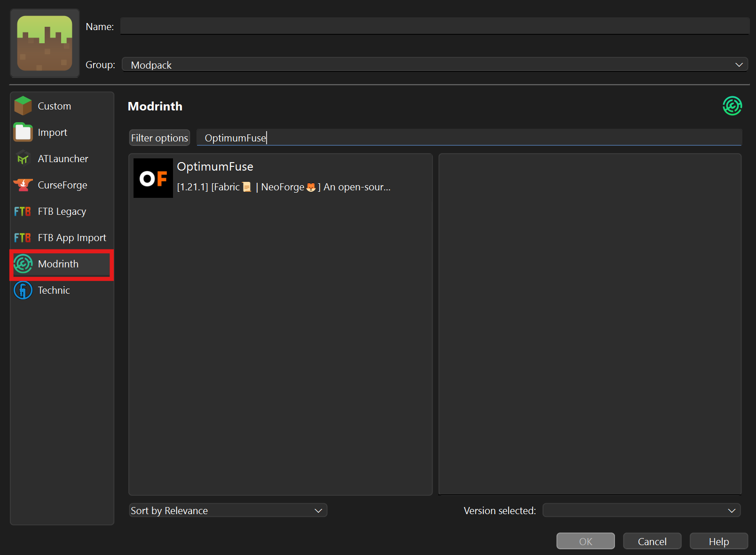The height and width of the screenshot is (555, 756).
Task: Select the Custom cube icon
Action: (23, 106)
